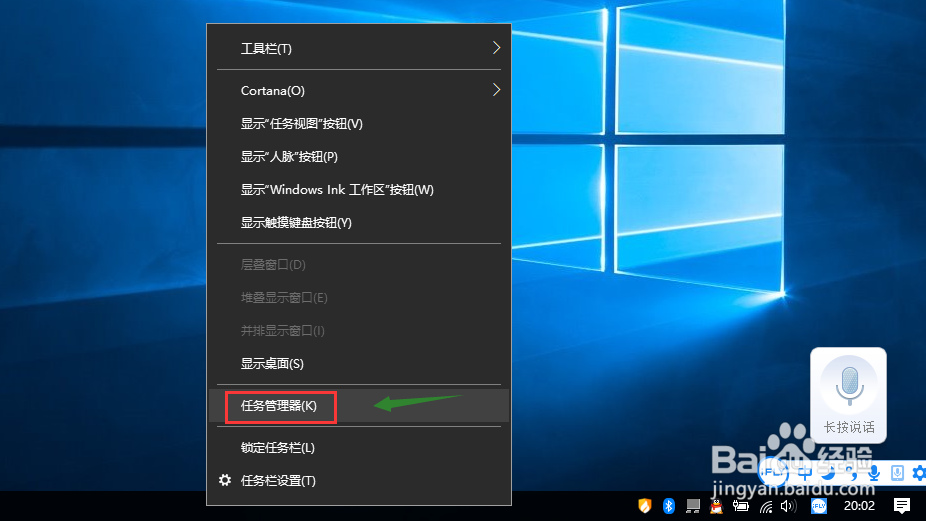This screenshot has height=521, width=926.
Task: Open 任务管理器(K) from context menu
Action: (x=358, y=406)
